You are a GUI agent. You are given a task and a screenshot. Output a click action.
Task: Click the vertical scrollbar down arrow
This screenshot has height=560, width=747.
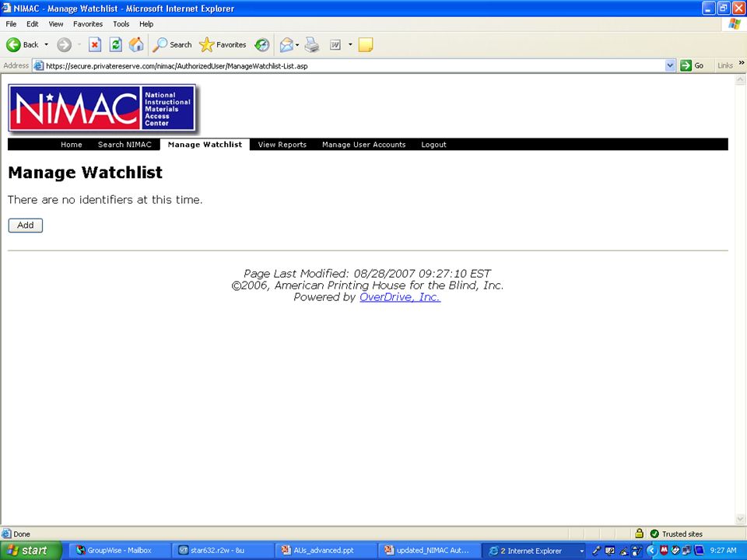pyautogui.click(x=740, y=519)
